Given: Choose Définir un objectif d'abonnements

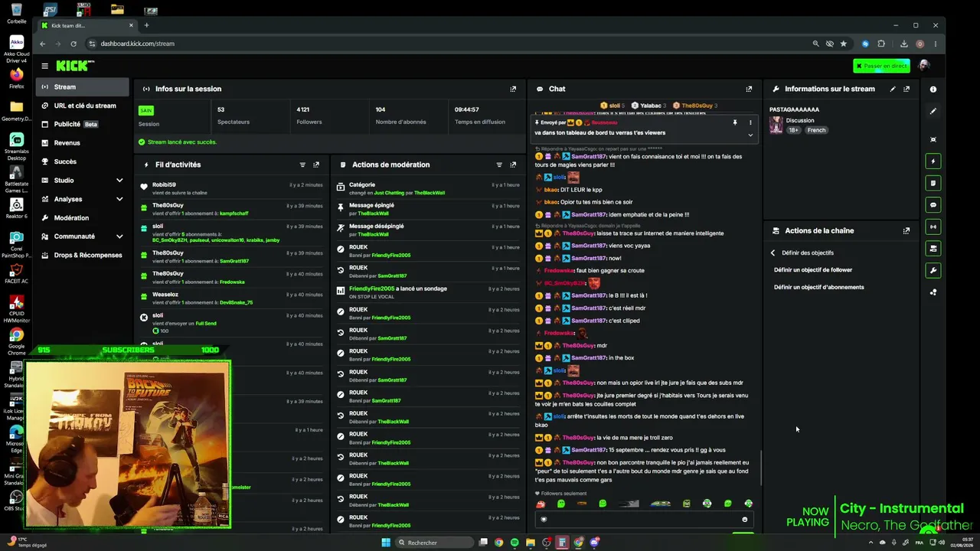Looking at the screenshot, I should coord(818,288).
